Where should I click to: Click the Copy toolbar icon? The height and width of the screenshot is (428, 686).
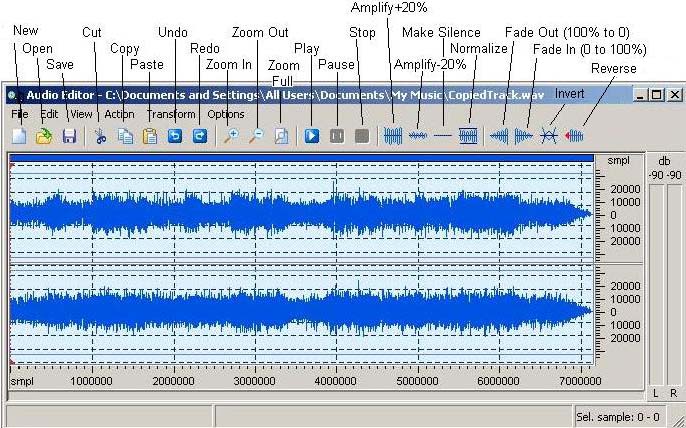click(x=125, y=136)
